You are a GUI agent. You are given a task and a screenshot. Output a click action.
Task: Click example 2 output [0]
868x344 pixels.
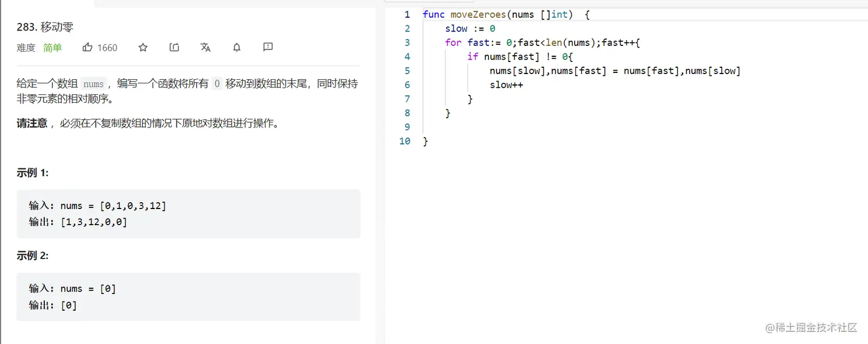[x=53, y=305]
